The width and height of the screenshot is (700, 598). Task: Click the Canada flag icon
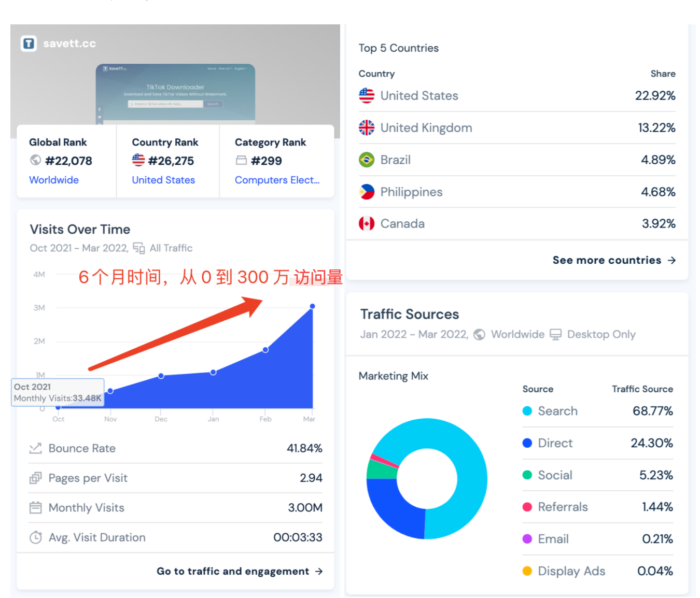(x=367, y=224)
